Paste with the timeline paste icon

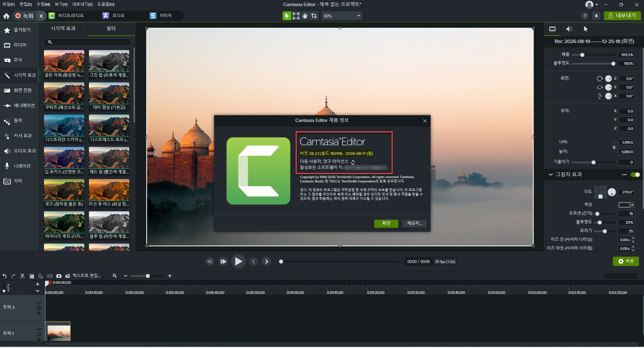40,276
